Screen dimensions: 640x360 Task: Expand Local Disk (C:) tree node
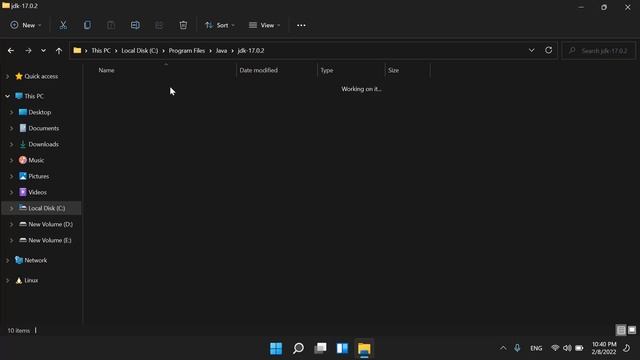pyautogui.click(x=11, y=208)
